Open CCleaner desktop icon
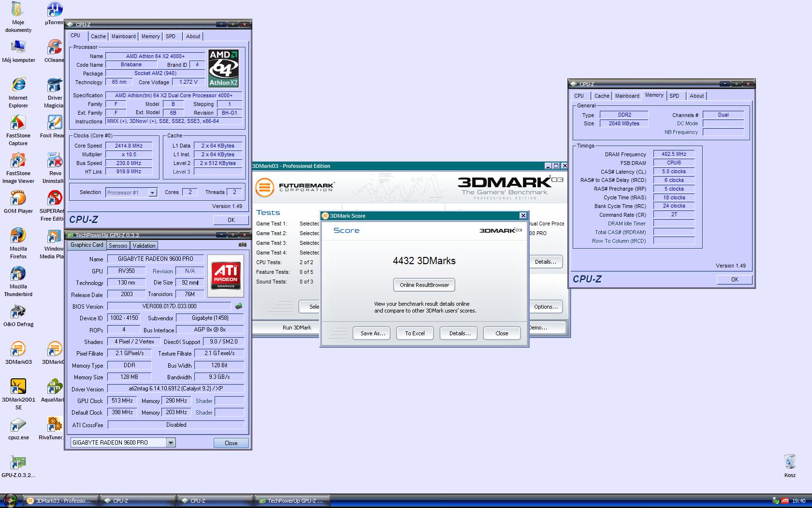The height and width of the screenshot is (508, 812). click(x=54, y=51)
